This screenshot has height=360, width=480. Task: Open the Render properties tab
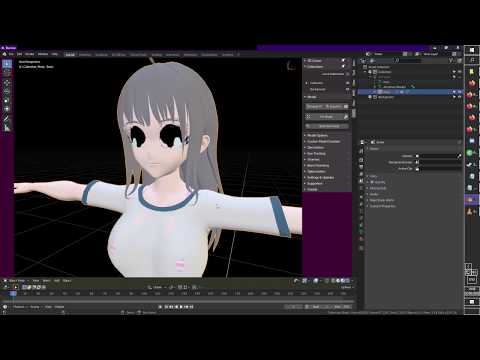[x=361, y=160]
